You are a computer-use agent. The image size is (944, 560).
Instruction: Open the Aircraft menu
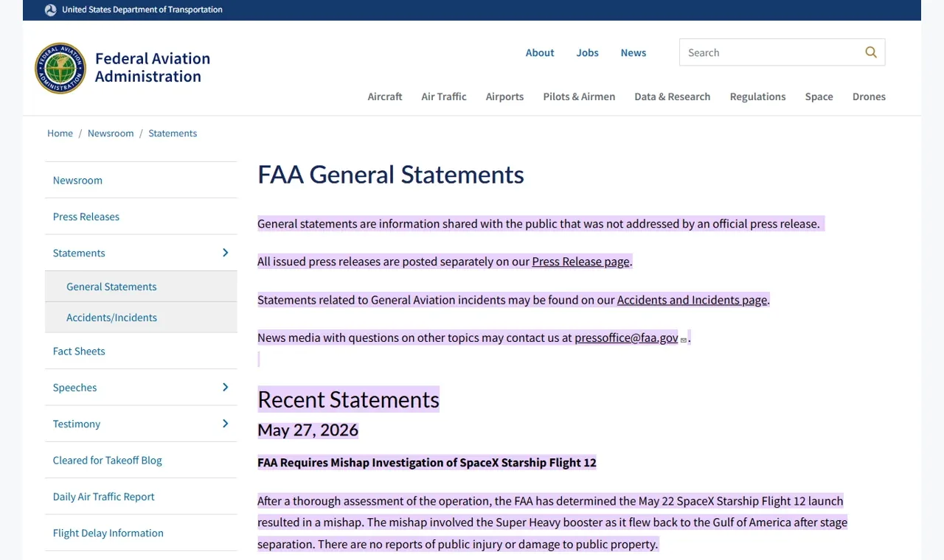pyautogui.click(x=385, y=97)
